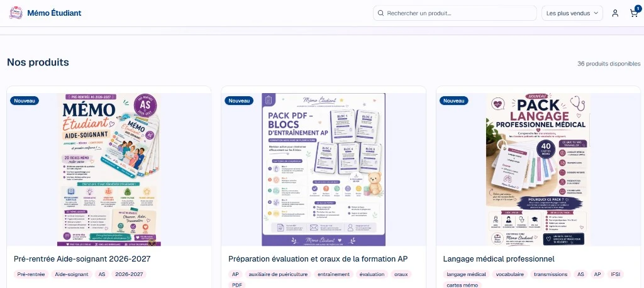Screen dimensions: 644x288
Task: Open product title Pré-rentrée Aide-soignant 2026-2027
Action: coord(82,259)
